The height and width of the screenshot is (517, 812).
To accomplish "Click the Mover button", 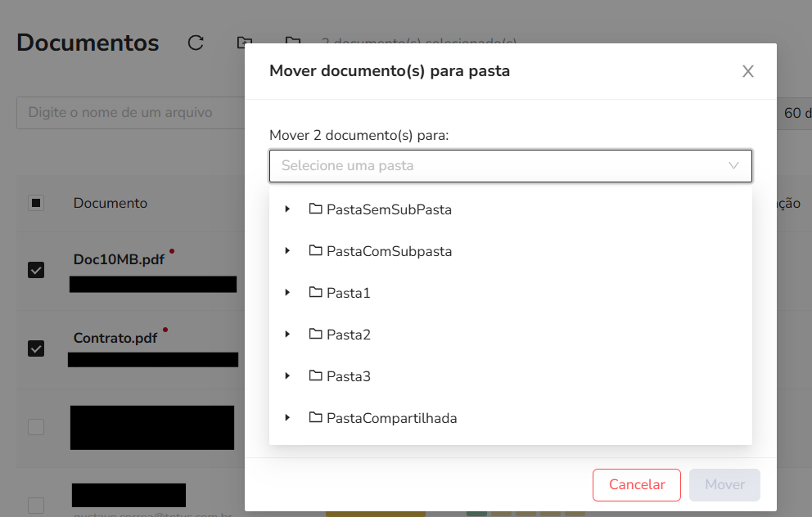I will click(x=724, y=484).
